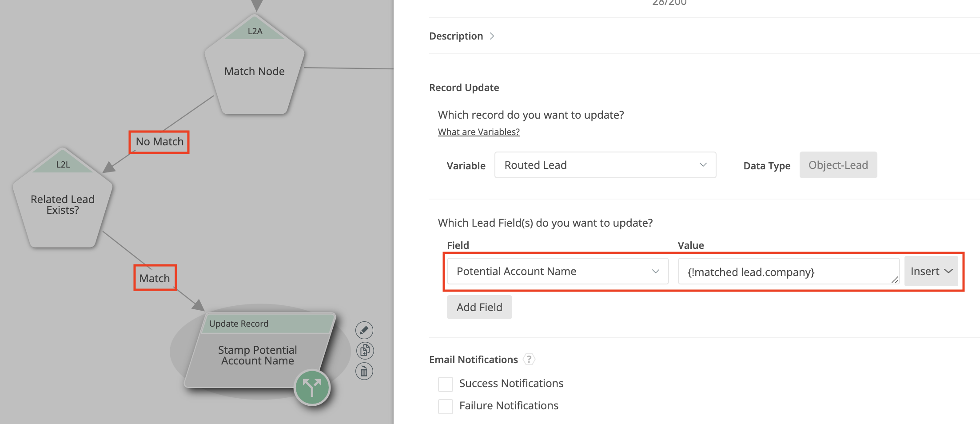Delete node using the trash icon
Viewport: 980px width, 424px height.
364,372
